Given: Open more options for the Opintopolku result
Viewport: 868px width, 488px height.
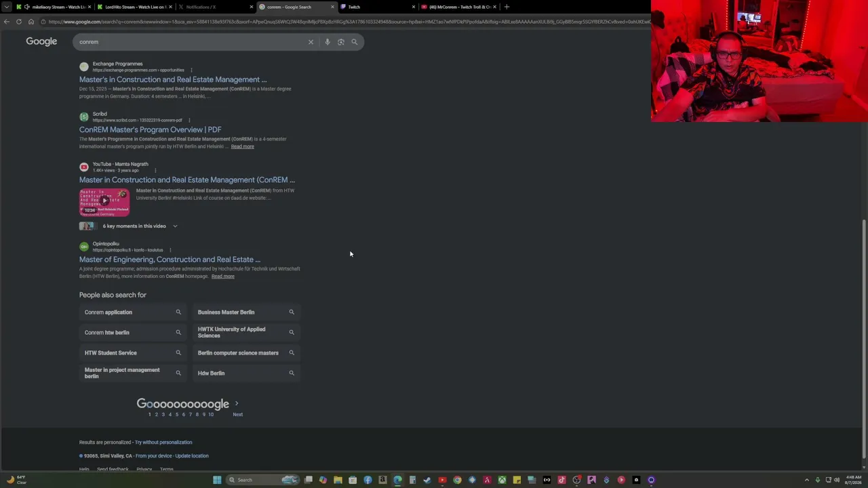Looking at the screenshot, I should pos(170,250).
